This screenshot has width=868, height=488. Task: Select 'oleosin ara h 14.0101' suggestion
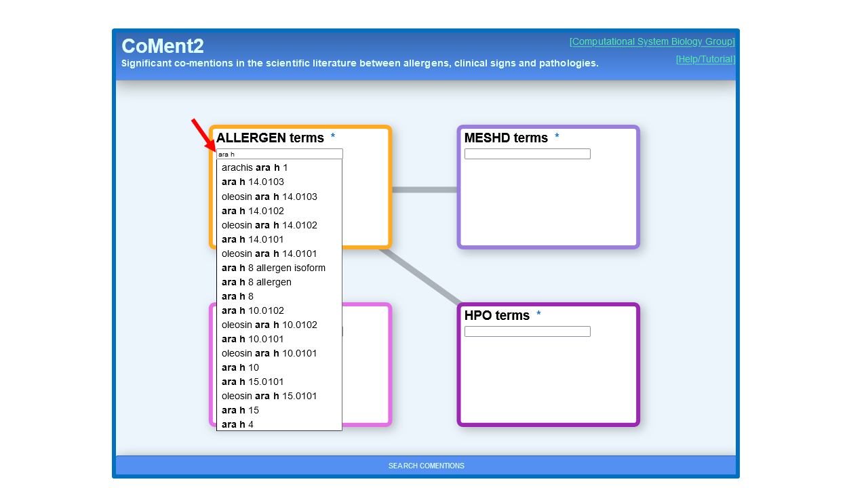click(x=269, y=253)
